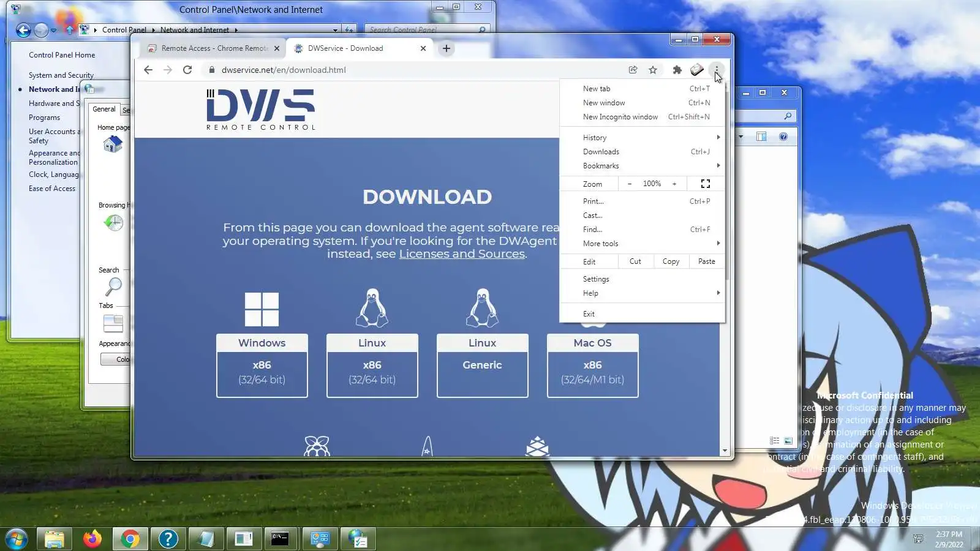Image resolution: width=980 pixels, height=551 pixels.
Task: Open recent pages dropdown in Control Panel
Action: [53, 30]
